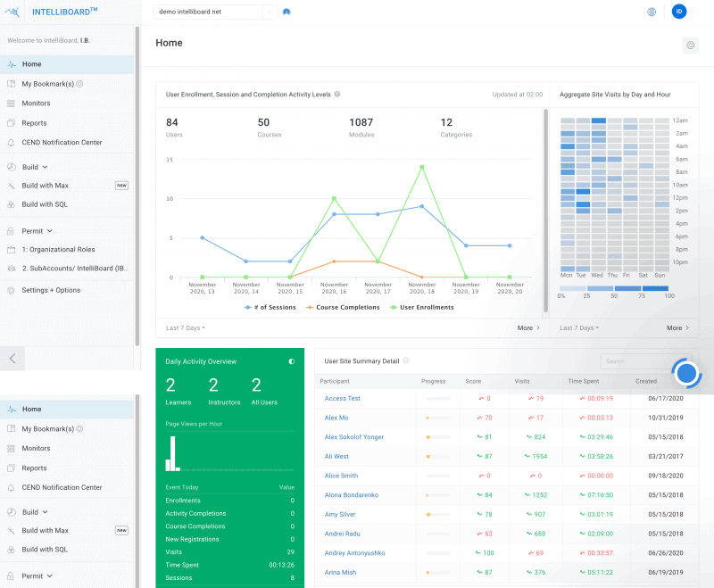This screenshot has height=588, width=714.
Task: Click the IntelliBoard logo icon
Action: click(12, 12)
